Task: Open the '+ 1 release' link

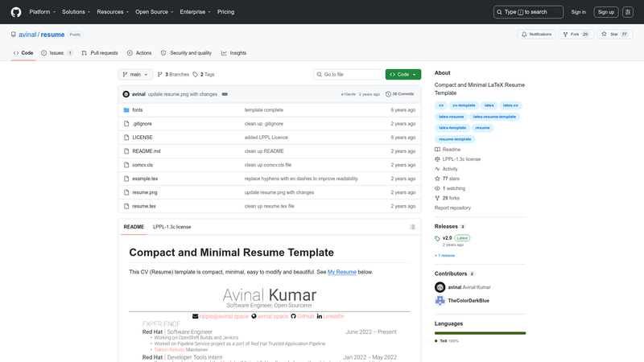Action: click(444, 255)
